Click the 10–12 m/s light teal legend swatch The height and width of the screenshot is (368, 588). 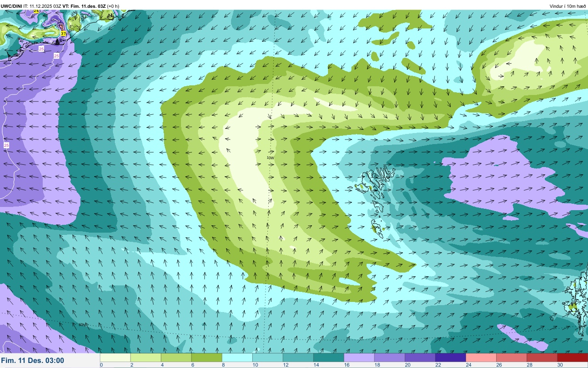[x=268, y=357]
